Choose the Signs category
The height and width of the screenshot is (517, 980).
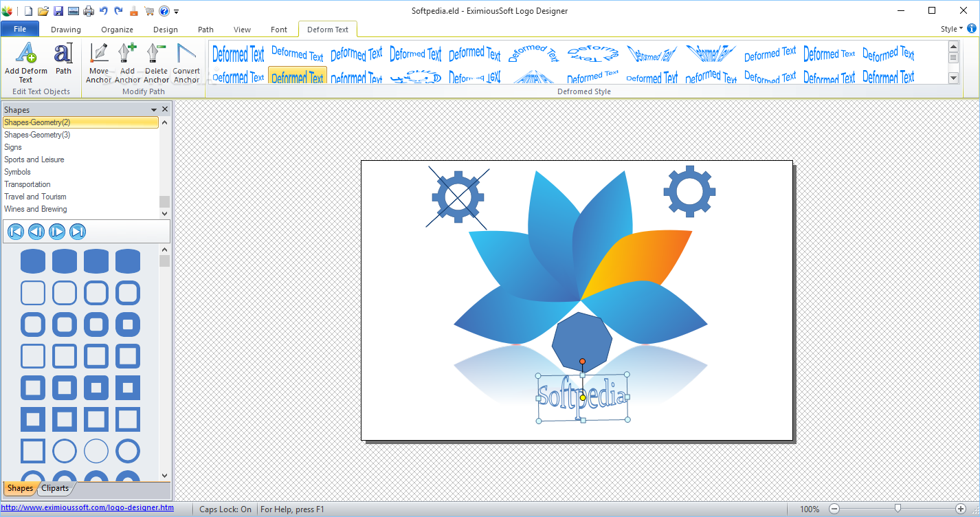(80, 147)
